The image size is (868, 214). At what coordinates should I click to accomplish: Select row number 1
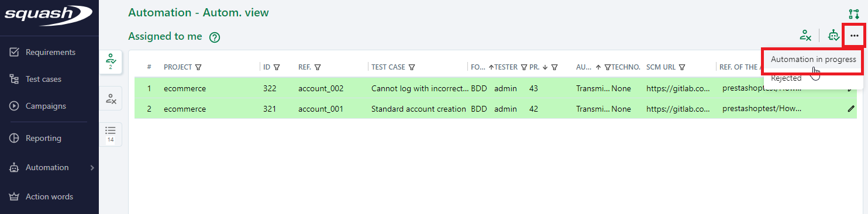coord(149,89)
